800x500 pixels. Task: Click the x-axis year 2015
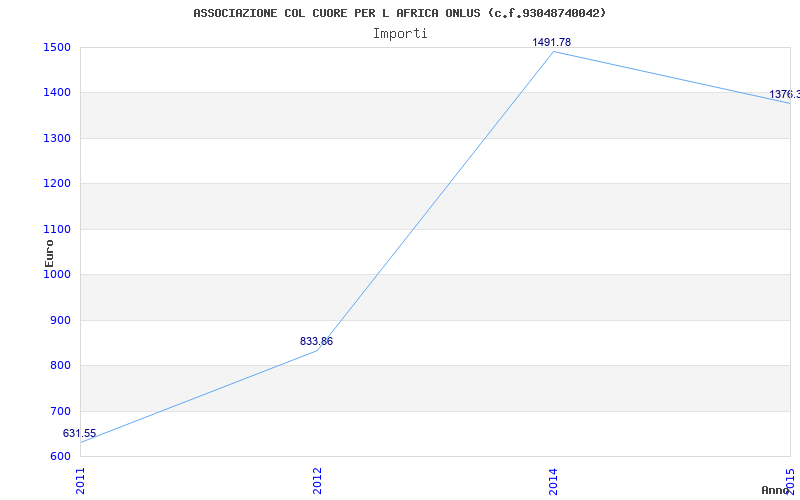click(x=791, y=481)
